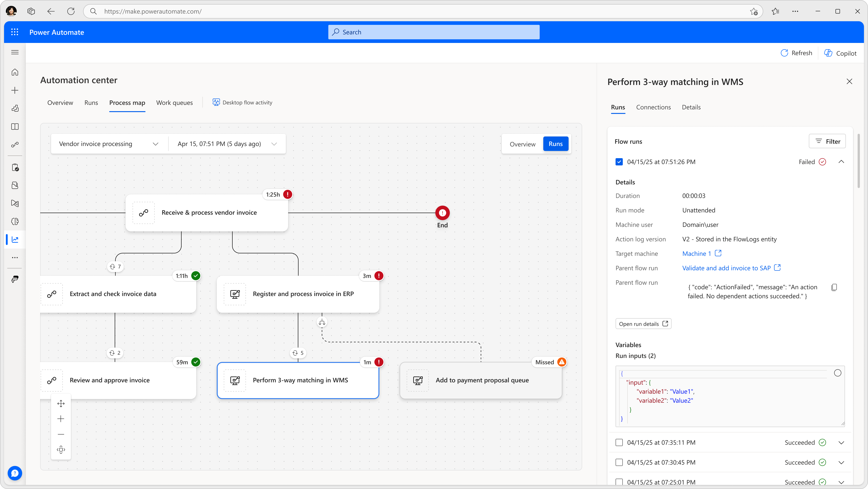Click the success badge on Extract and check invoice data
The image size is (868, 489).
click(x=196, y=276)
